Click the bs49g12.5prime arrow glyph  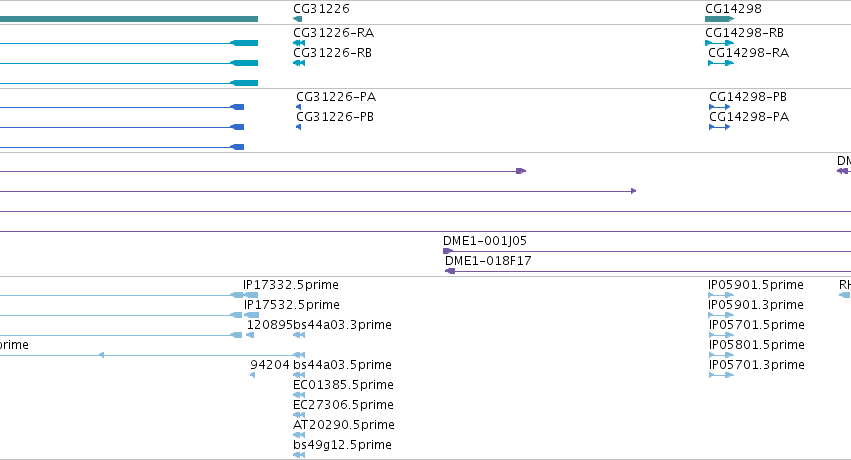[299, 455]
